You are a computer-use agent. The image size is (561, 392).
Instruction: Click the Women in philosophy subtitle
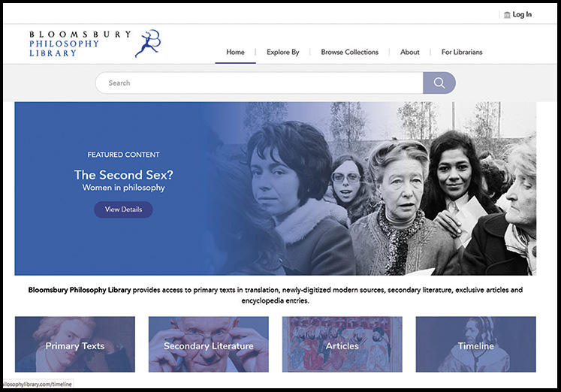(123, 188)
